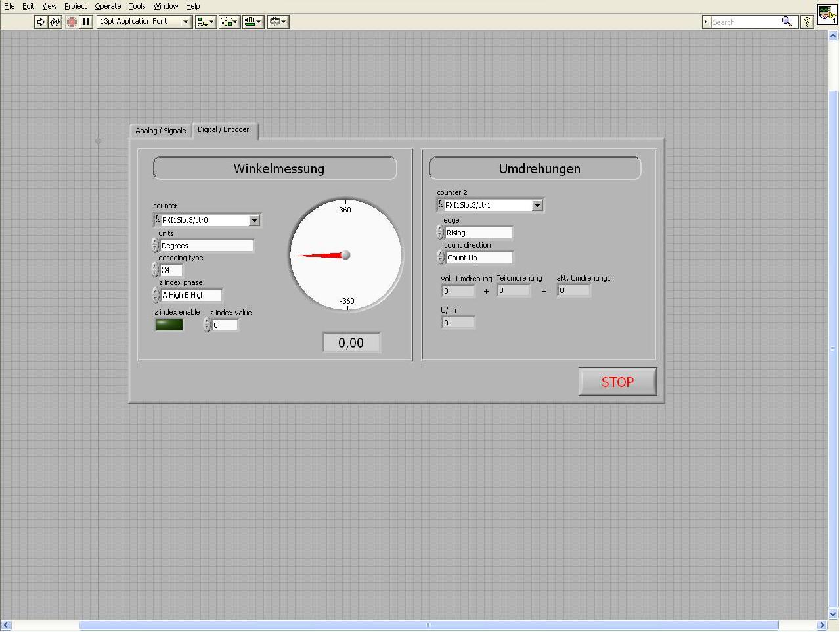Click the A High B High field
The height and width of the screenshot is (632, 840).
(x=191, y=295)
